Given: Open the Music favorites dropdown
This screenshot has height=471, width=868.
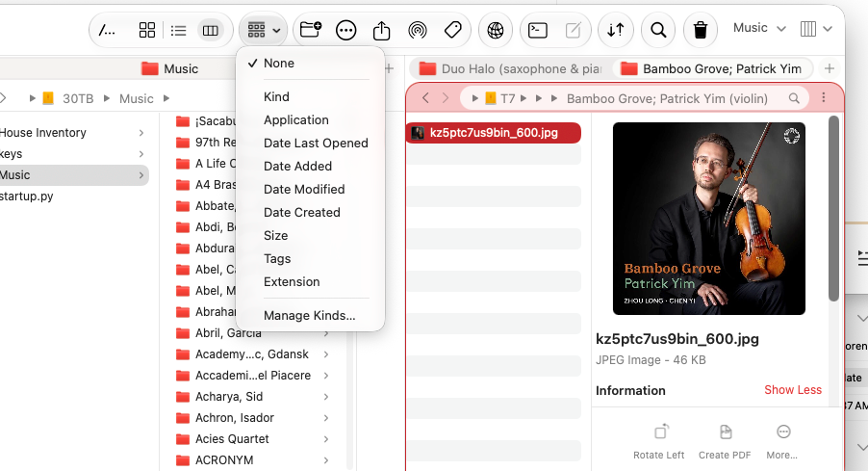Looking at the screenshot, I should point(759,28).
